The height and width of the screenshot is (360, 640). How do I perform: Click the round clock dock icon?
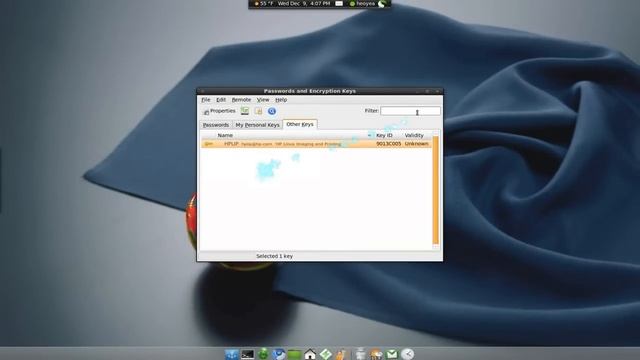407,354
